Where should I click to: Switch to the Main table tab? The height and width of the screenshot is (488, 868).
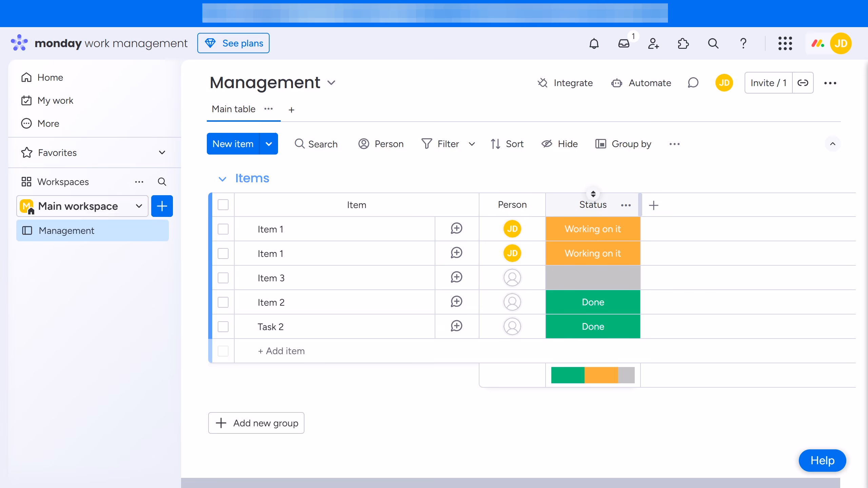coord(234,109)
